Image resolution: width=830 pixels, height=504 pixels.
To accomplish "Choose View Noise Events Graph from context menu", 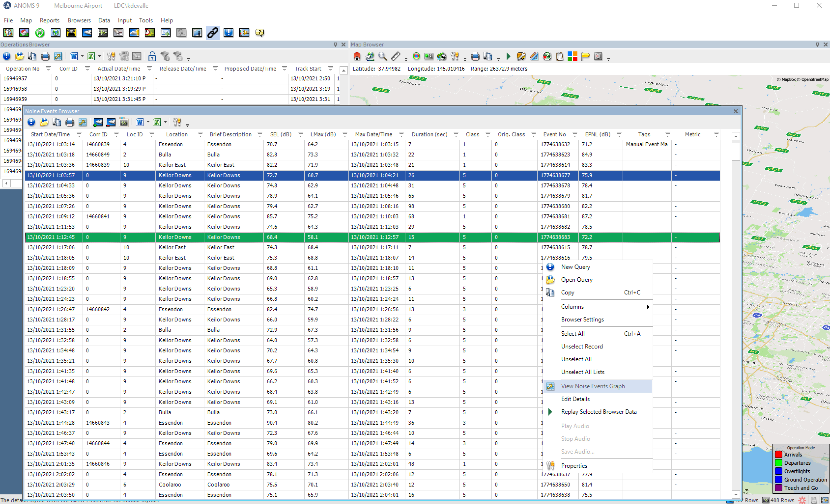I will pyautogui.click(x=593, y=386).
